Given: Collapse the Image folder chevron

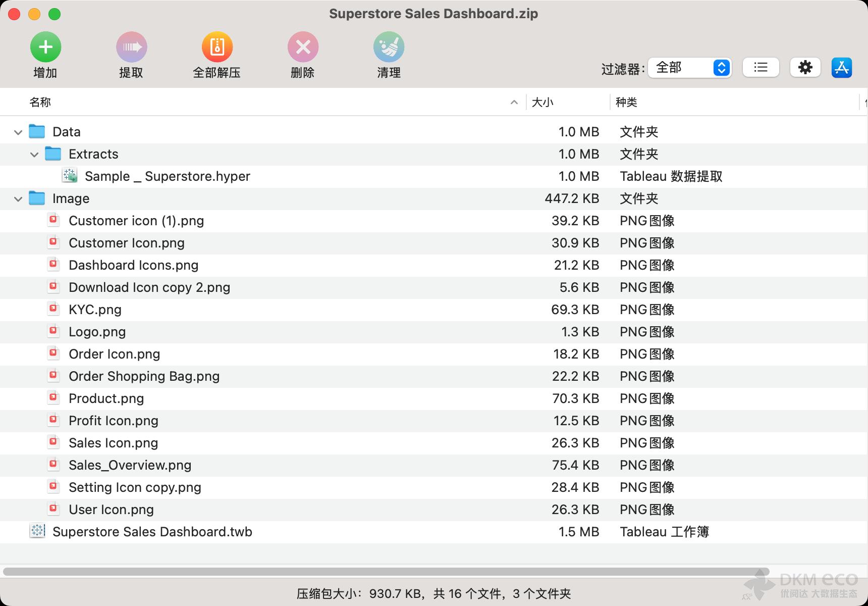Looking at the screenshot, I should click(x=18, y=199).
